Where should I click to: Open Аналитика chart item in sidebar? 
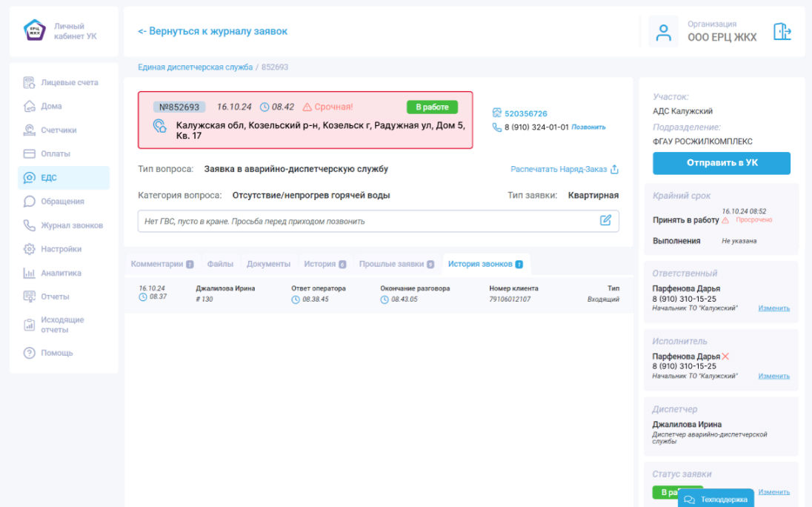click(x=61, y=273)
